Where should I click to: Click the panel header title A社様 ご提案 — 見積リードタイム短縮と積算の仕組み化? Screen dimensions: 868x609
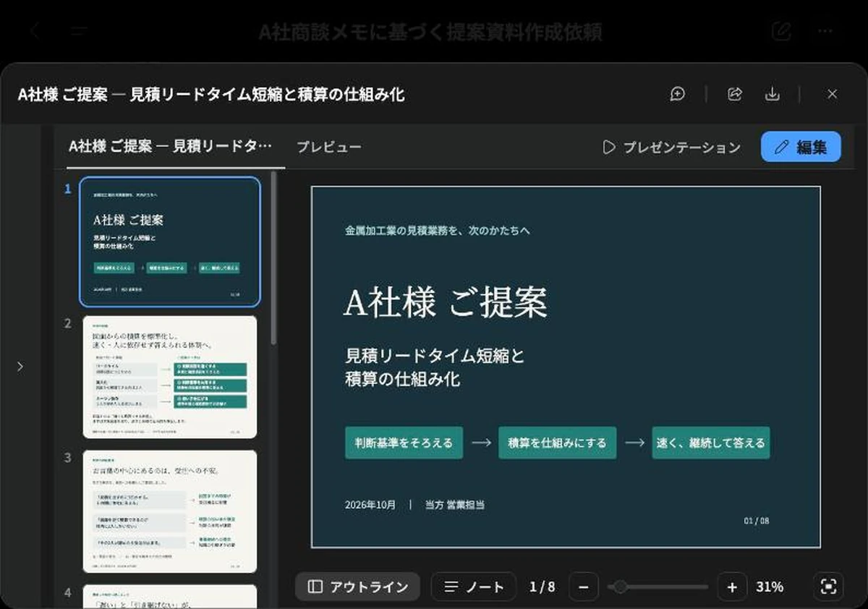(x=211, y=94)
